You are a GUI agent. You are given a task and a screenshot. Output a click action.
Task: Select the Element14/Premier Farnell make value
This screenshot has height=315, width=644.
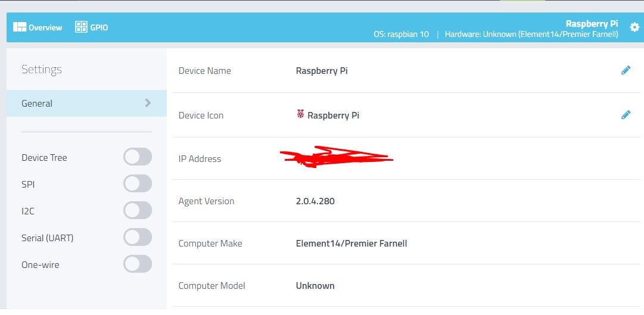pyautogui.click(x=351, y=244)
